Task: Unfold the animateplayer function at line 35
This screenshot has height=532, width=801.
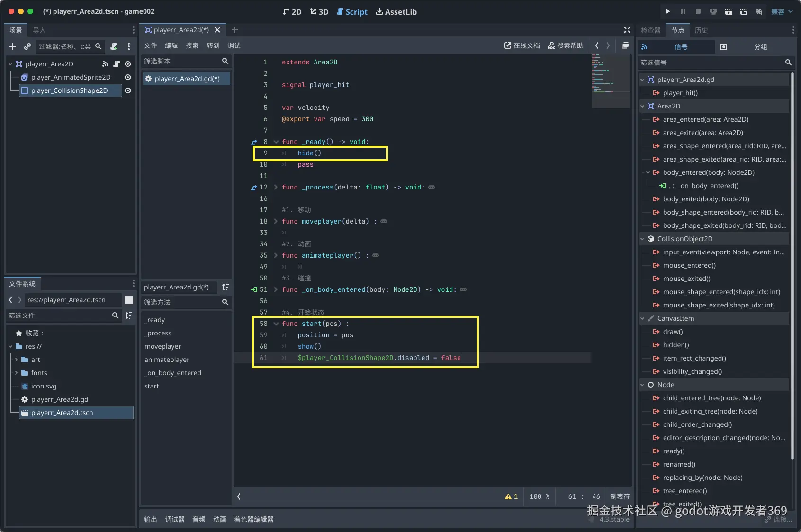Action: click(276, 255)
